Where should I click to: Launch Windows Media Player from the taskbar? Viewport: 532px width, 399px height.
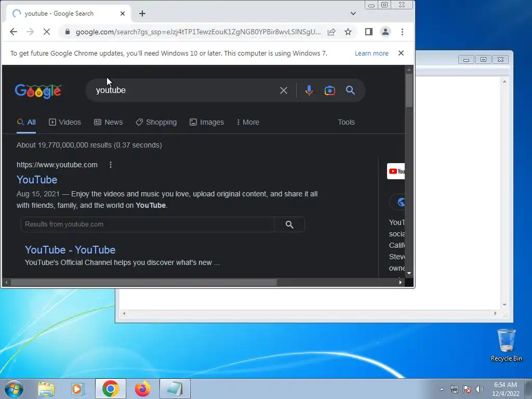pyautogui.click(x=78, y=389)
